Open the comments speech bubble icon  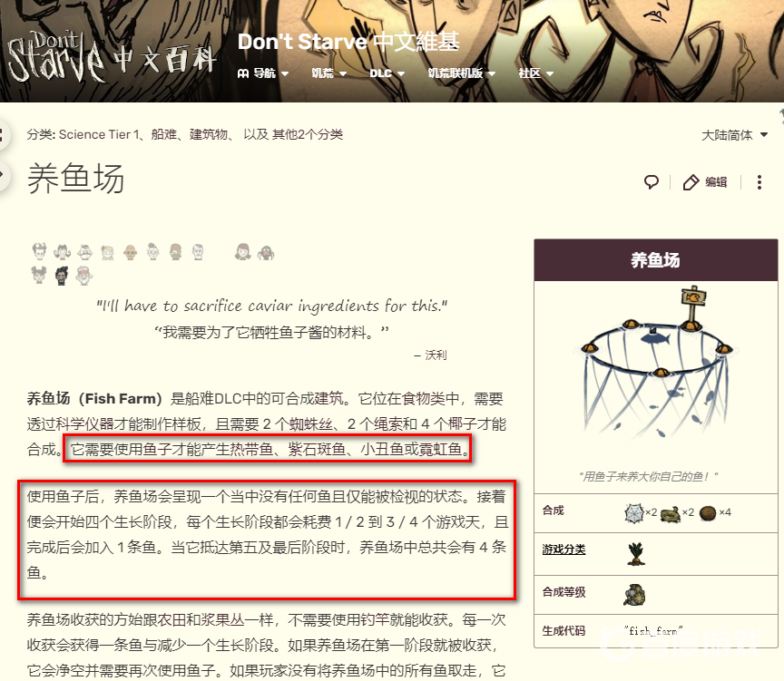[x=651, y=182]
